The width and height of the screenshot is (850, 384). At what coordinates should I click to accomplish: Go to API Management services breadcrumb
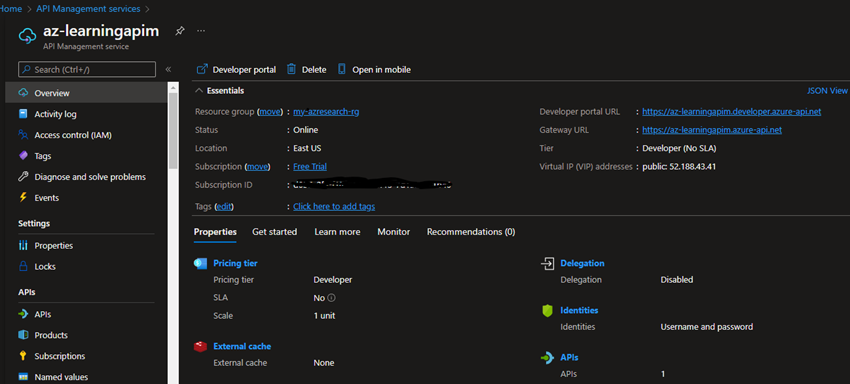88,9
